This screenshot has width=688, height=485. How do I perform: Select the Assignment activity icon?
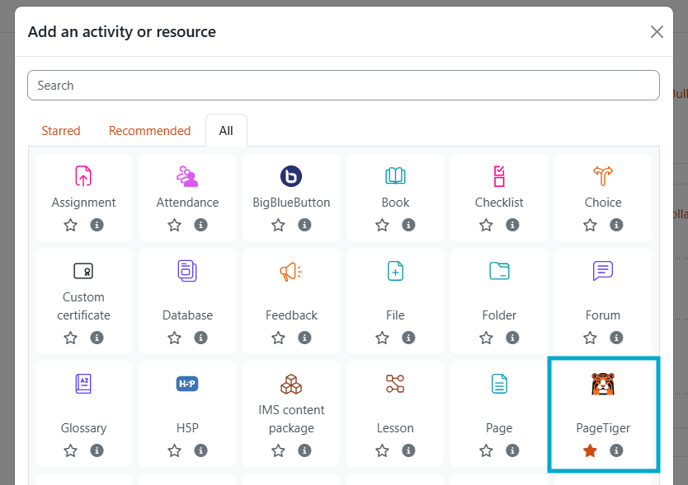[x=83, y=177]
